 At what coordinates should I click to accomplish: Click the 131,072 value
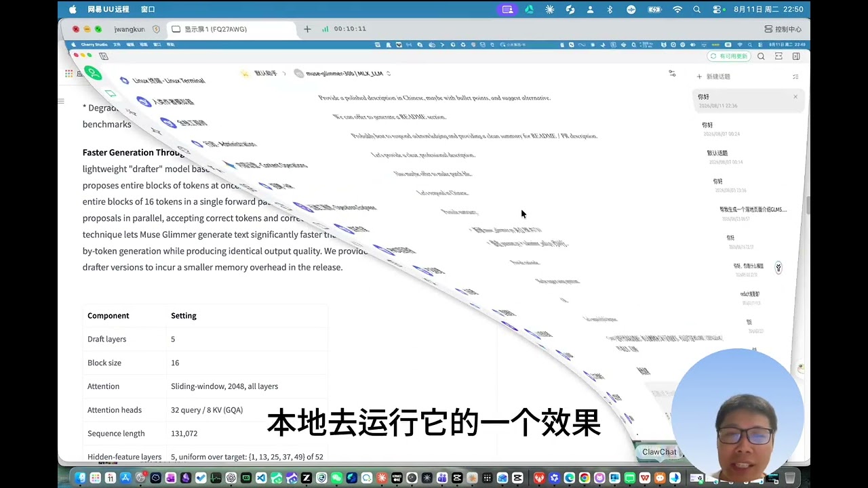point(184,434)
